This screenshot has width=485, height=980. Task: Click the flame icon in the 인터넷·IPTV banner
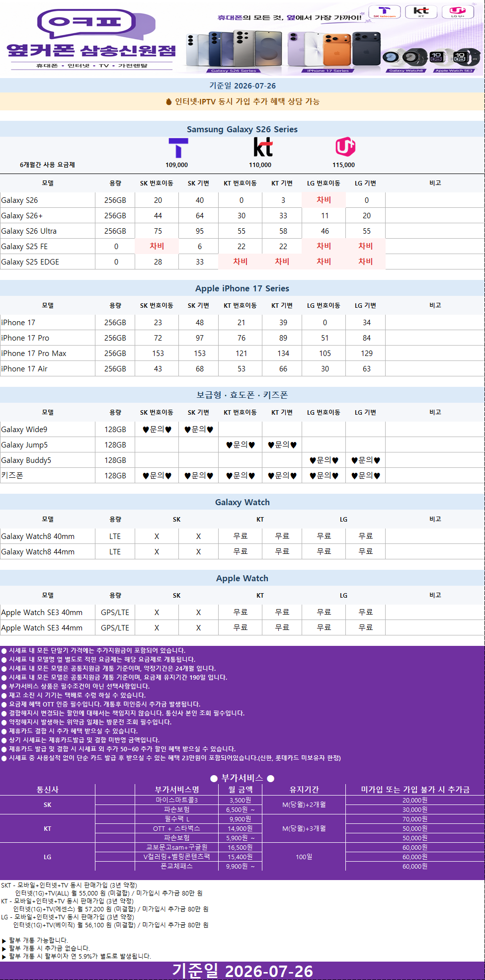[169, 101]
